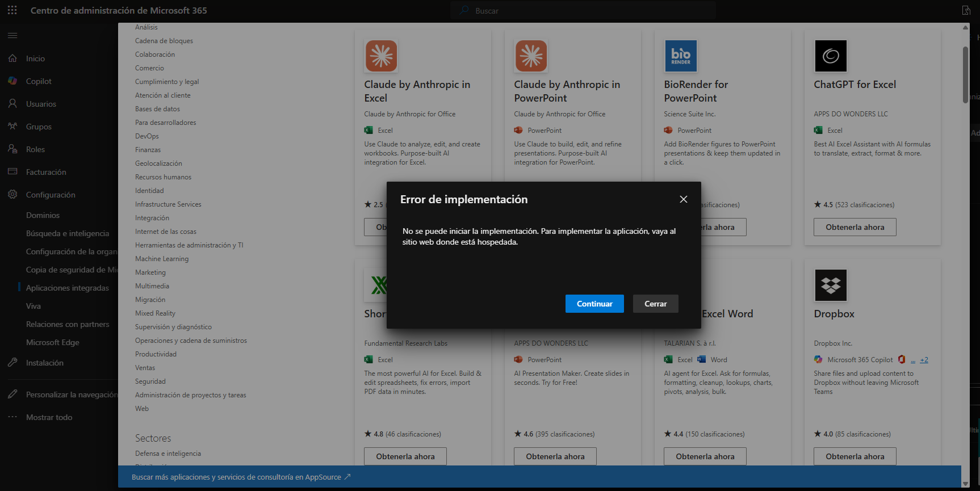Open Instalación via the wrench icon
The width and height of the screenshot is (980, 491).
pos(12,363)
